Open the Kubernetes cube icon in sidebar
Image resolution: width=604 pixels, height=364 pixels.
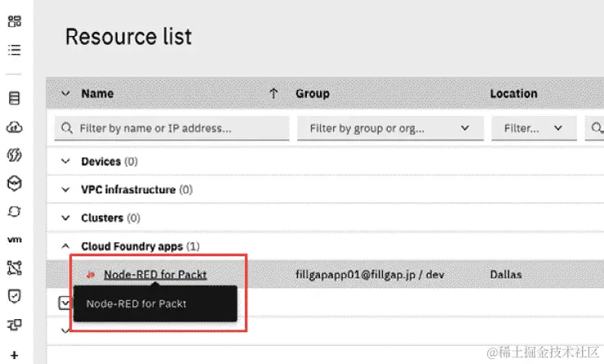[14, 184]
